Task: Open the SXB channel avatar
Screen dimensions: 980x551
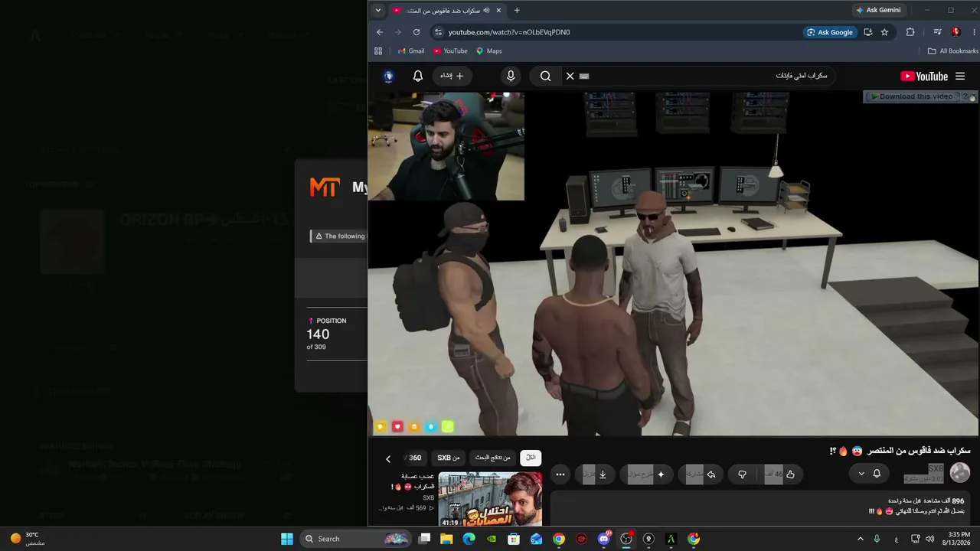Action: (960, 473)
